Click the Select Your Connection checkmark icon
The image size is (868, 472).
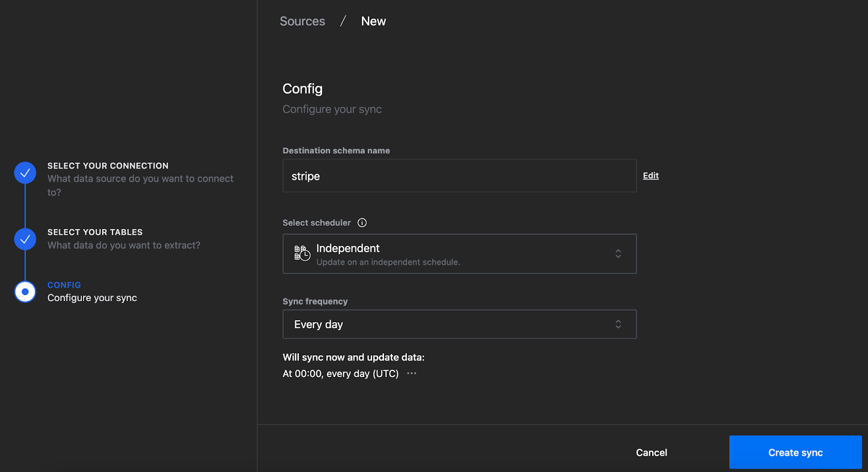[x=25, y=173]
